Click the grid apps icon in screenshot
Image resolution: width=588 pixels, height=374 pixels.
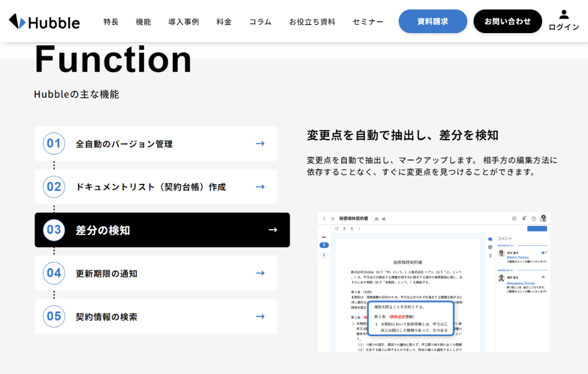(x=514, y=219)
